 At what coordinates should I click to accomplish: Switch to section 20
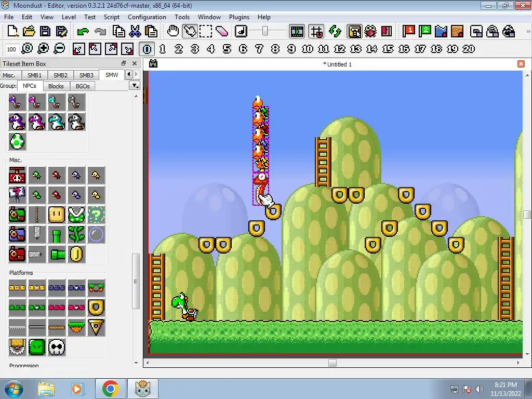tap(469, 49)
